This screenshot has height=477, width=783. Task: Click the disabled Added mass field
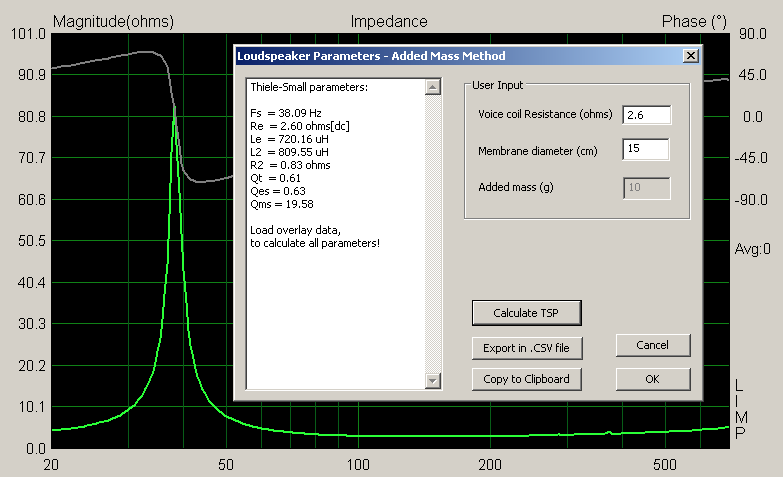pos(647,188)
